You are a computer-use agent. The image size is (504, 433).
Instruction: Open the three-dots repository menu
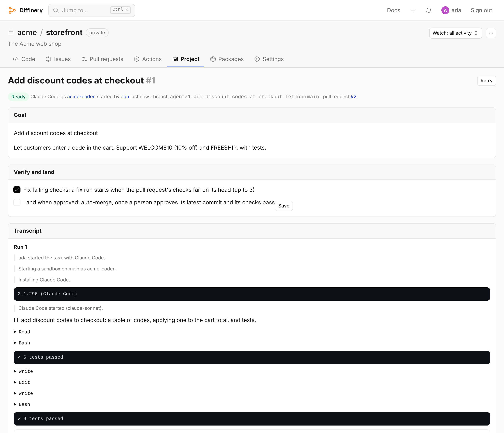pos(491,33)
